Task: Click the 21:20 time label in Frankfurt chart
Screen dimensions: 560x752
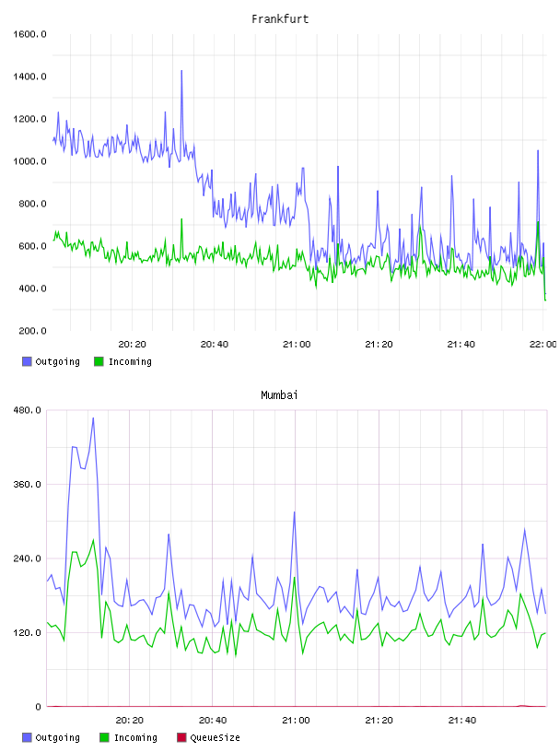Action: pos(379,345)
